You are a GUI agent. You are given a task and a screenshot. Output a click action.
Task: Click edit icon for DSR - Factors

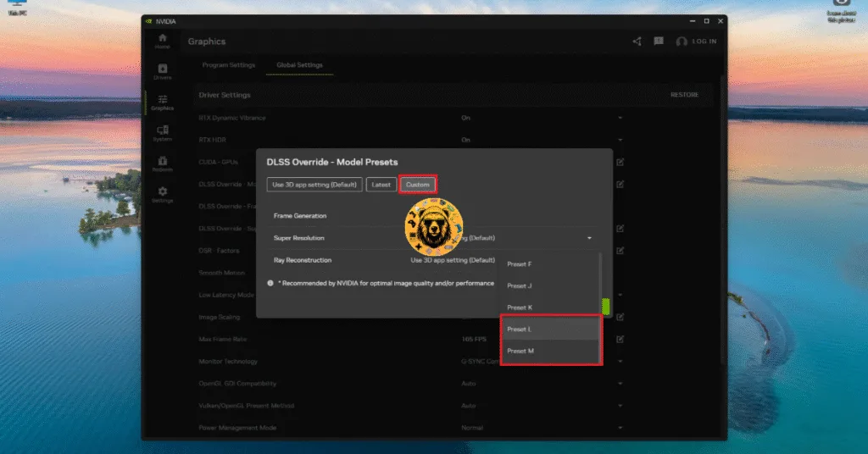pos(620,251)
